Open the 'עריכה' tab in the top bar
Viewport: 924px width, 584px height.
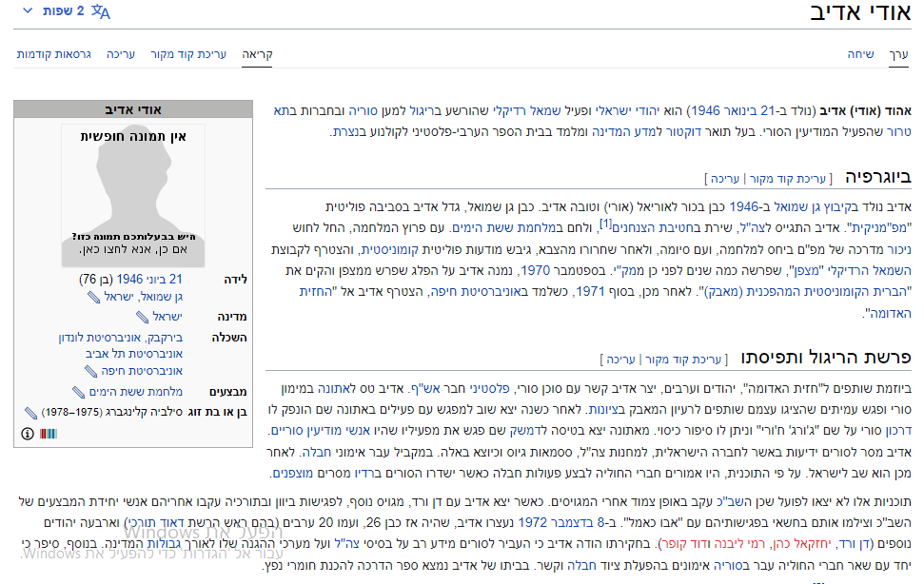pyautogui.click(x=121, y=54)
